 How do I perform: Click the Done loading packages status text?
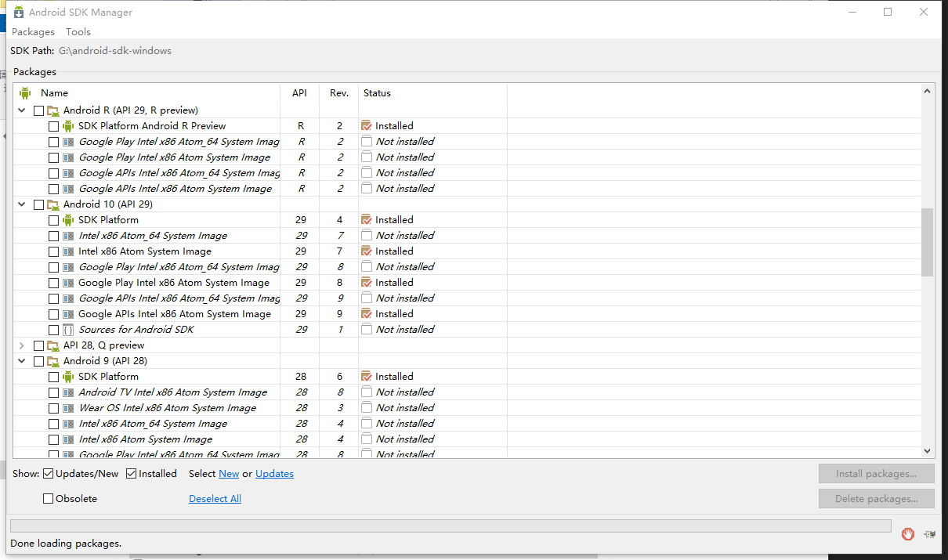pyautogui.click(x=66, y=544)
